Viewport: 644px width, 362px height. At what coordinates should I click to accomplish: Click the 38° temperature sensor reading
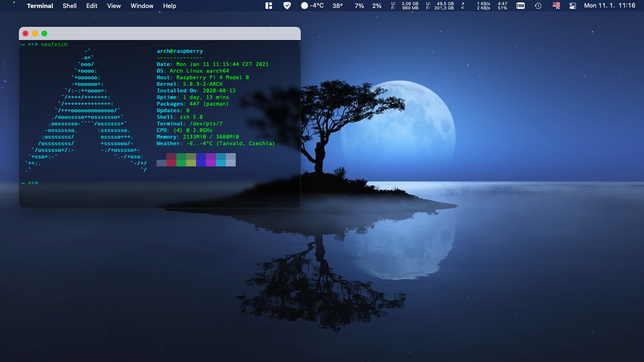(x=338, y=6)
